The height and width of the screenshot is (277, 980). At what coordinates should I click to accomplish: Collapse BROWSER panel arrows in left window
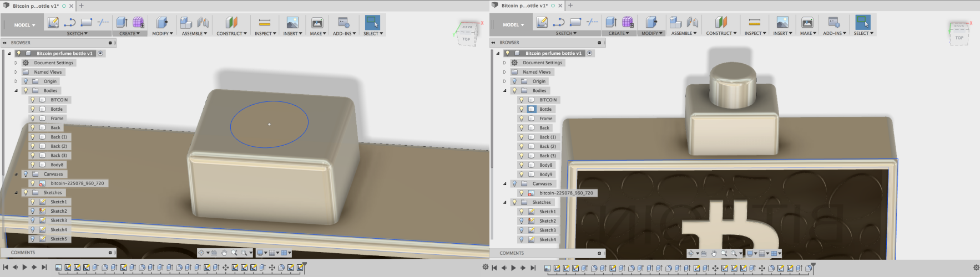(x=4, y=43)
